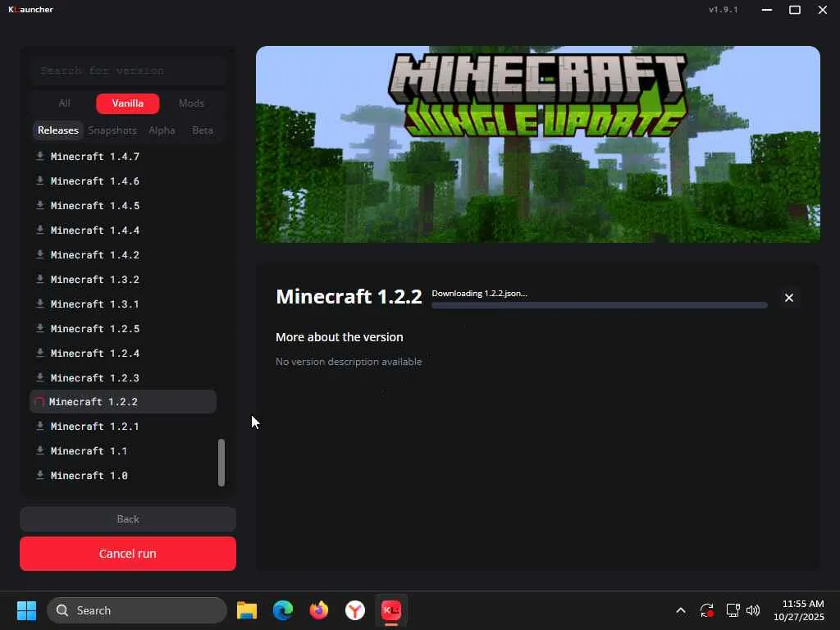Screen dimensions: 840x630
Task: Click download icon beside Minecraft 1.4.2
Action: point(39,254)
